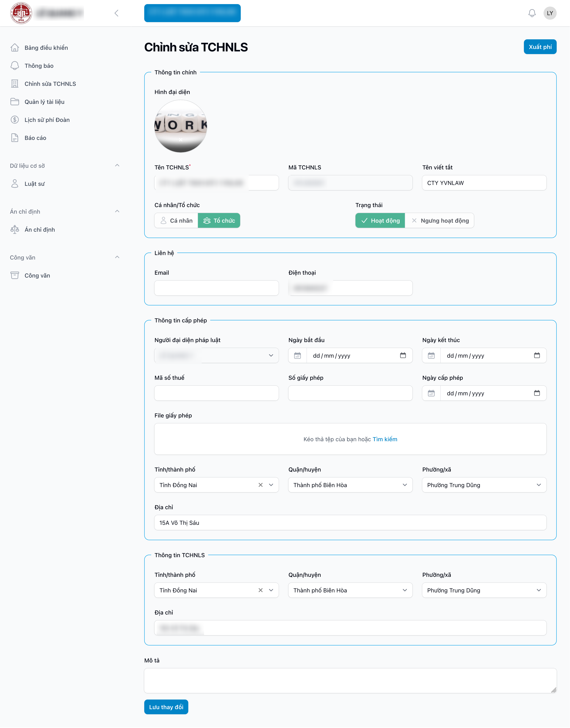Select Tổ chức option
Viewport: 570px width, 728px height.
point(219,221)
